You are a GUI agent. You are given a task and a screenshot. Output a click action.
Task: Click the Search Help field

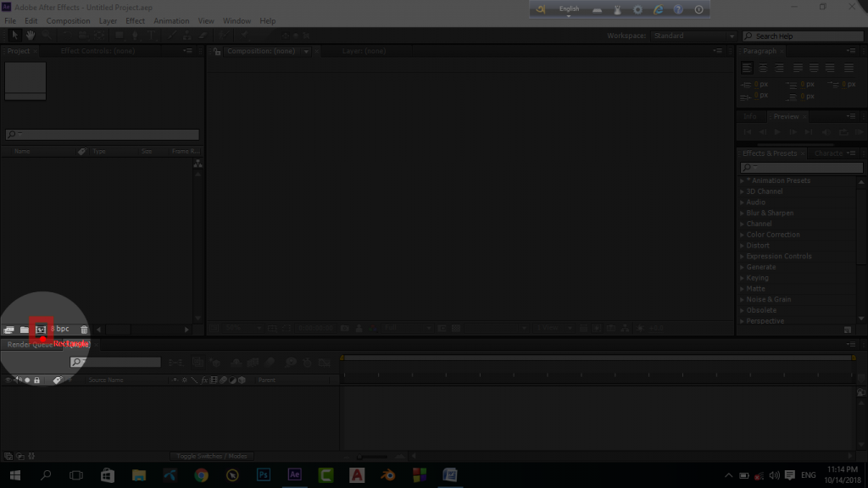[804, 36]
